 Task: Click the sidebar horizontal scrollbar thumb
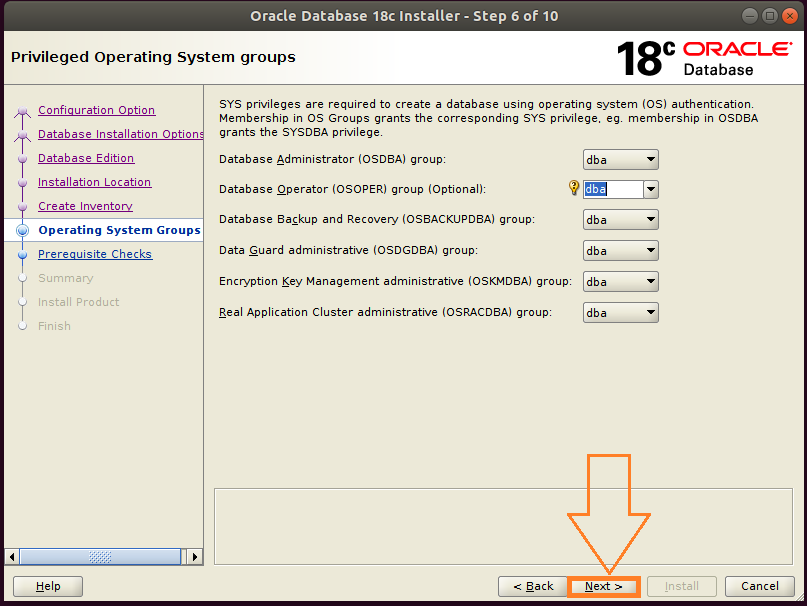click(x=100, y=557)
